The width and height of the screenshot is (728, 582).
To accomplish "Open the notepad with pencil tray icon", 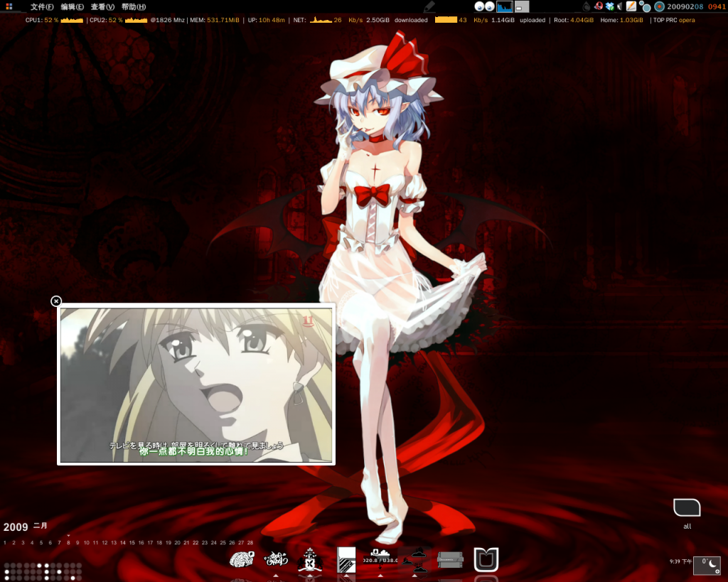I will pos(631,6).
